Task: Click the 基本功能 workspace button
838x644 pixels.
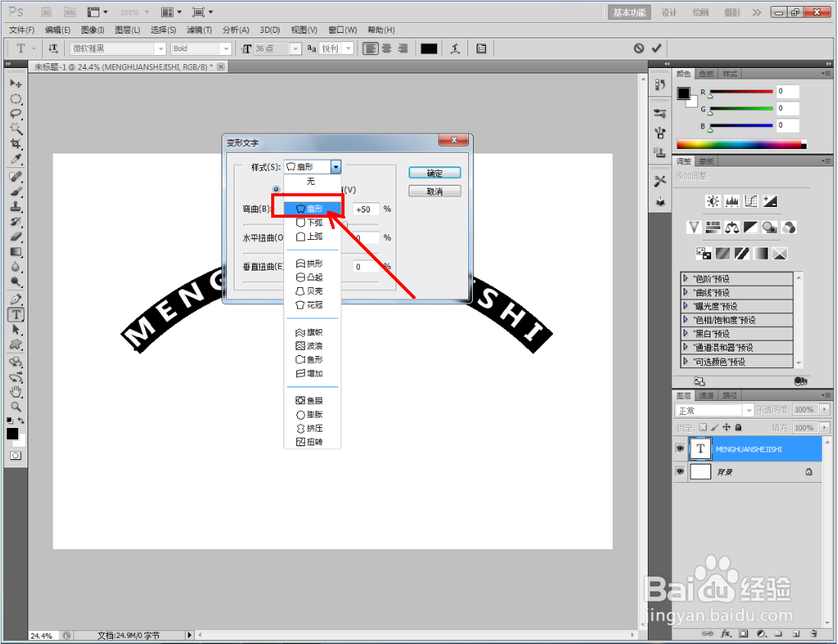Action: 629,12
